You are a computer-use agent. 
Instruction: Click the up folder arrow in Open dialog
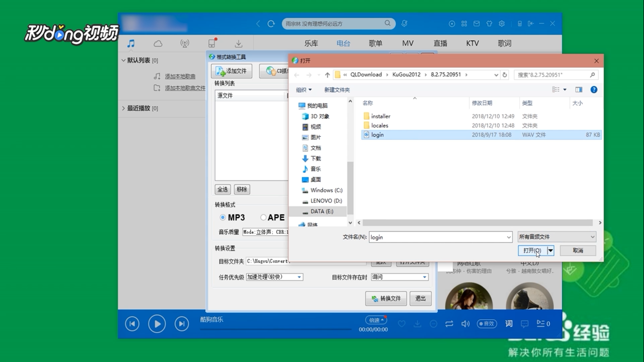point(327,75)
